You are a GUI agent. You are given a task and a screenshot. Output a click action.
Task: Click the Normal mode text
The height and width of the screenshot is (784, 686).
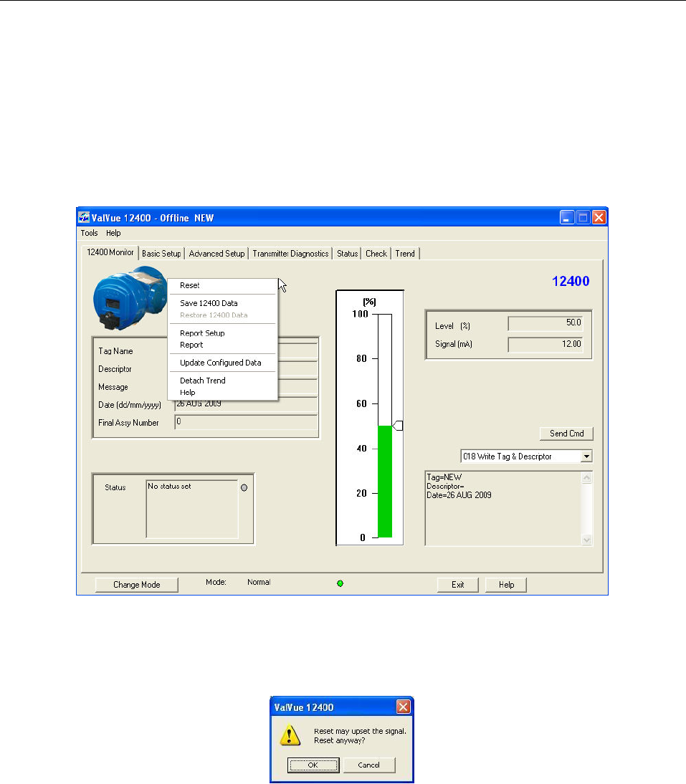pyautogui.click(x=259, y=582)
